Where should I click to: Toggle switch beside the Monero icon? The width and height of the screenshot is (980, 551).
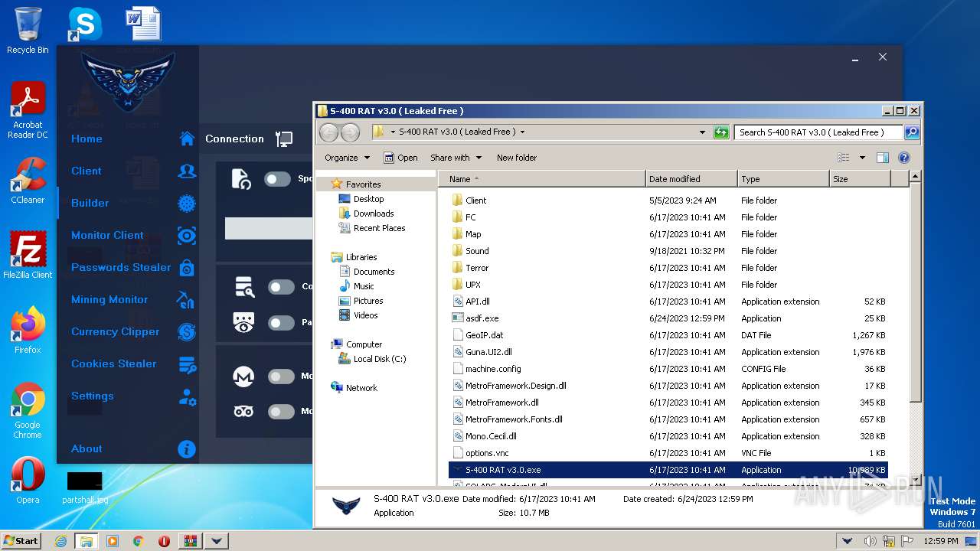coord(281,377)
